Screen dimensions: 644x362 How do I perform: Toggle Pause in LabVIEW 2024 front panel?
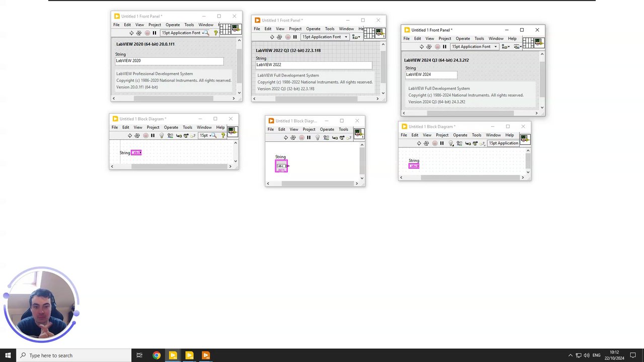(444, 47)
